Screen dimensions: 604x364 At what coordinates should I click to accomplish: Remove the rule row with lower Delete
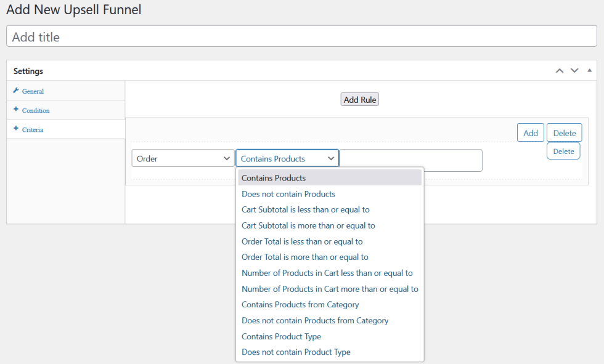click(x=563, y=151)
